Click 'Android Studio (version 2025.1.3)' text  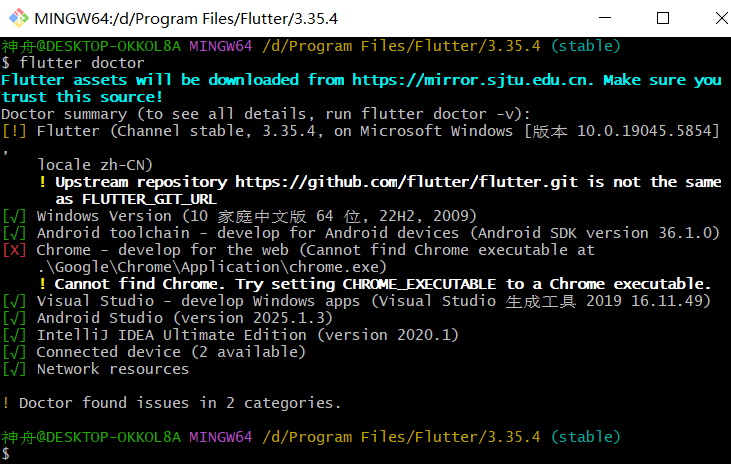[185, 319]
